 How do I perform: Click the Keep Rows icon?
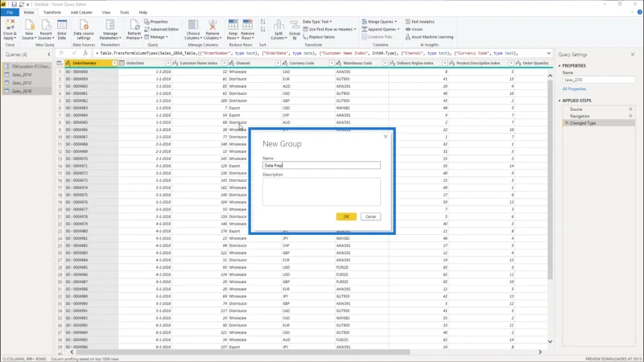[x=233, y=30]
